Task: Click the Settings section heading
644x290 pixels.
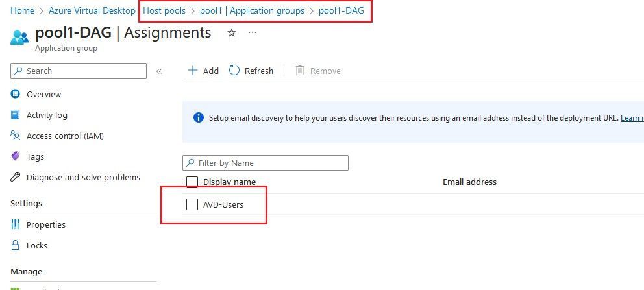Action: pyautogui.click(x=26, y=204)
